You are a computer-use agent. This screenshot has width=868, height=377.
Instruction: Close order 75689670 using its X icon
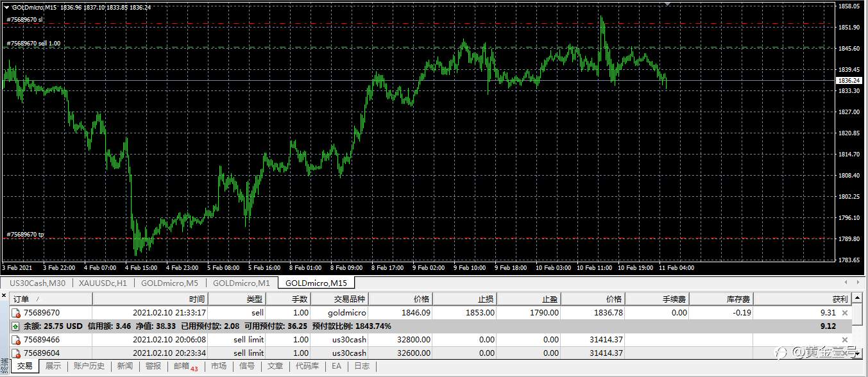pos(844,313)
